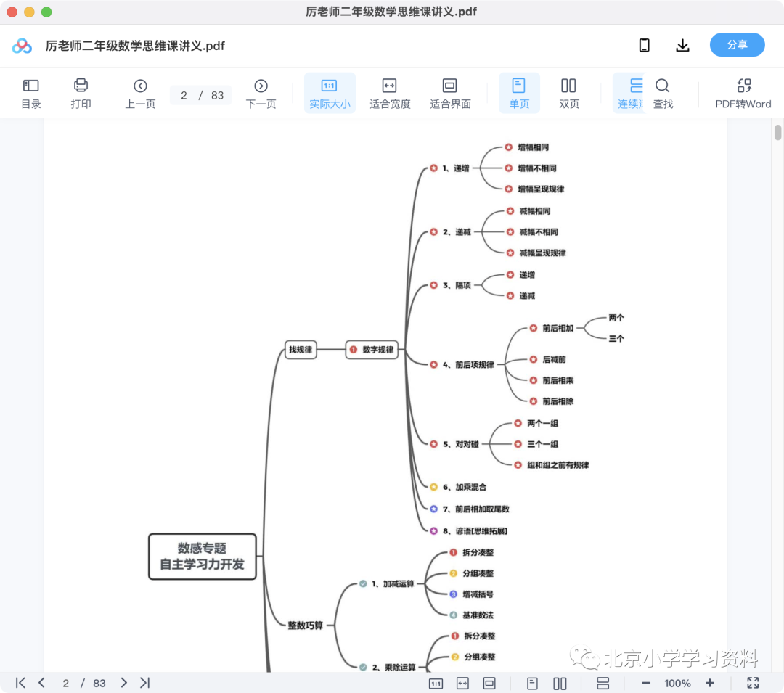Click bottom bar double page icon
Viewport: 784px width, 693px height.
point(560,684)
